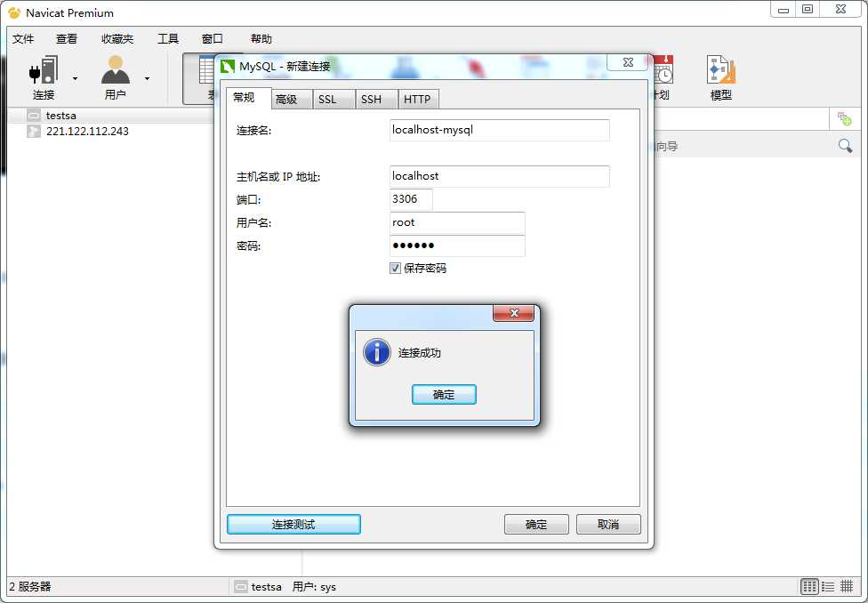Click the green add-connection icon at top right
This screenshot has height=603, width=868.
pyautogui.click(x=844, y=118)
